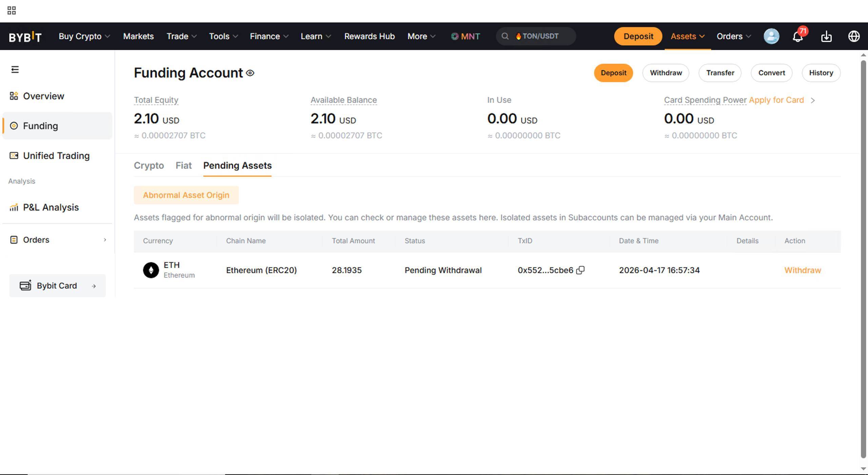Open the Orders dropdown in navbar
868x475 pixels.
[734, 36]
